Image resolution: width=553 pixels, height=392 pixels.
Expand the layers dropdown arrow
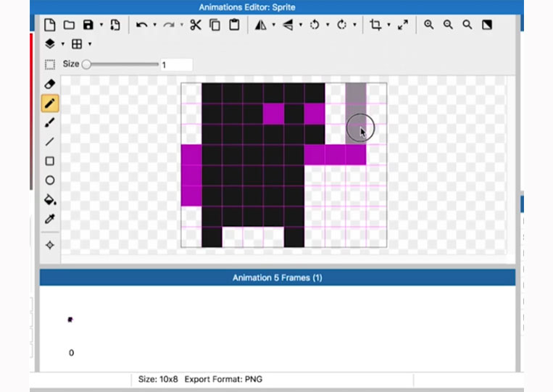(63, 44)
